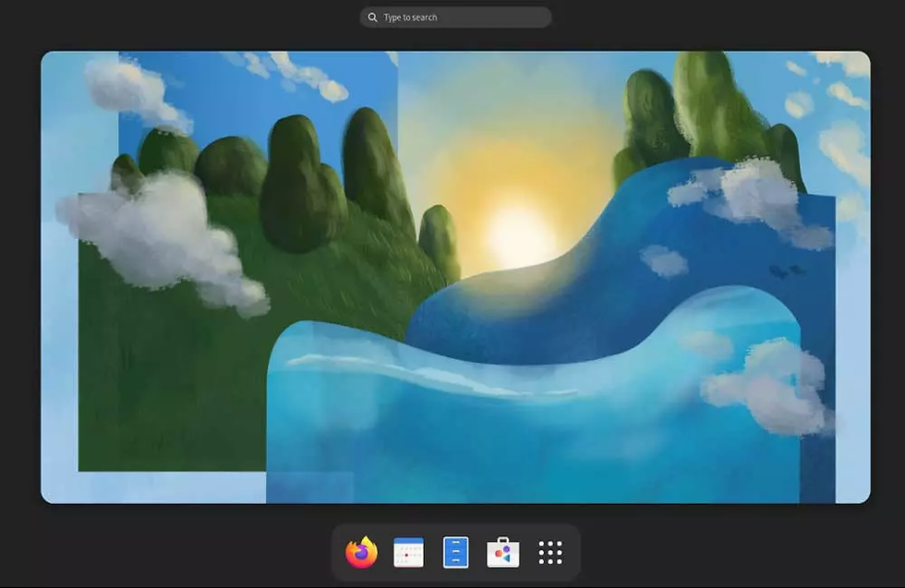Image resolution: width=905 pixels, height=588 pixels.
Task: Open the Calendar app in dash
Action: 408,552
